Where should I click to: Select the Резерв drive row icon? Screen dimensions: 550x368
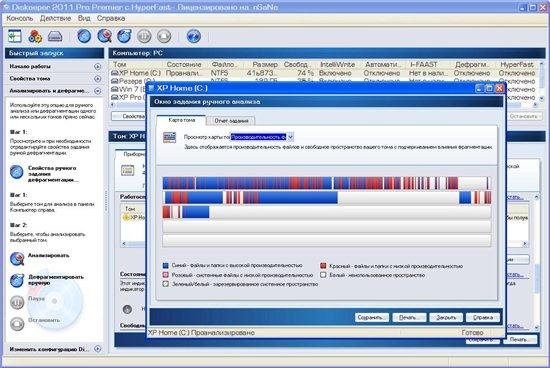coord(115,81)
